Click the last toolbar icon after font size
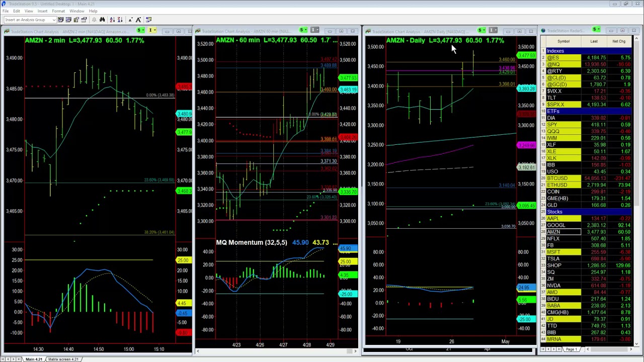644x362 pixels. coord(148,20)
